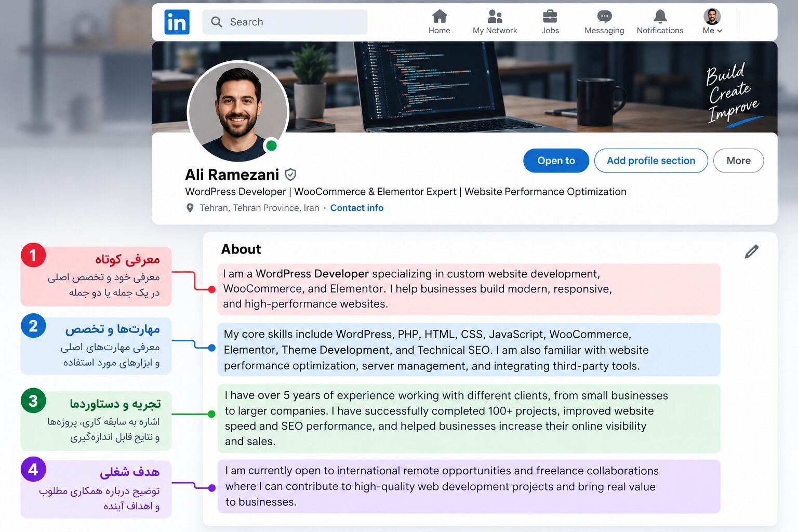Click the verification shield beside Ali Ramezani

click(291, 175)
